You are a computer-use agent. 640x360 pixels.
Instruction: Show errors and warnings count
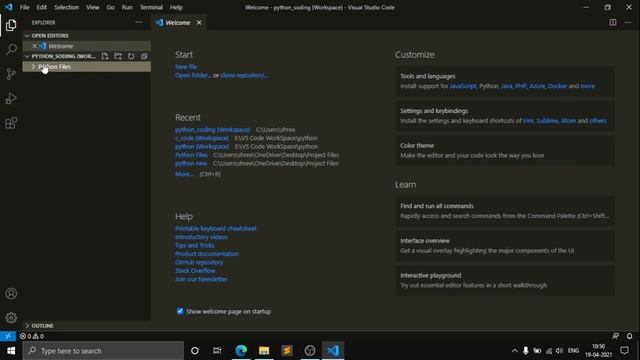tap(32, 336)
